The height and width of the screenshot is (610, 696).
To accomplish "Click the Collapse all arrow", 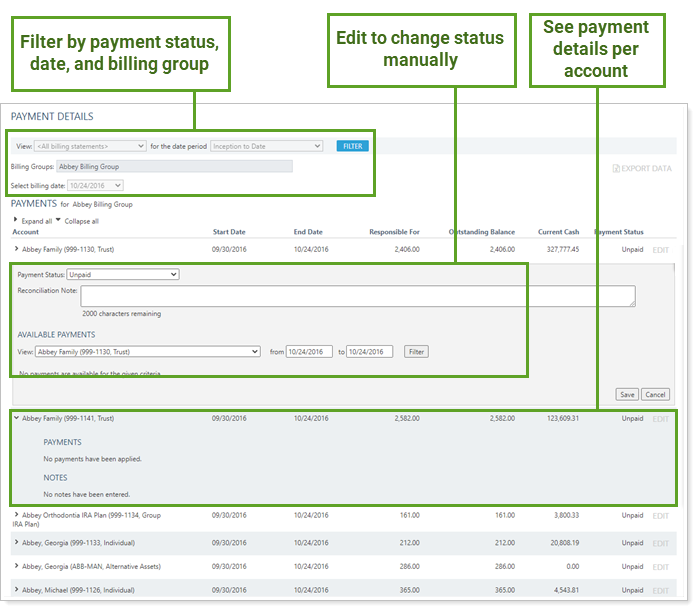I will pyautogui.click(x=58, y=221).
